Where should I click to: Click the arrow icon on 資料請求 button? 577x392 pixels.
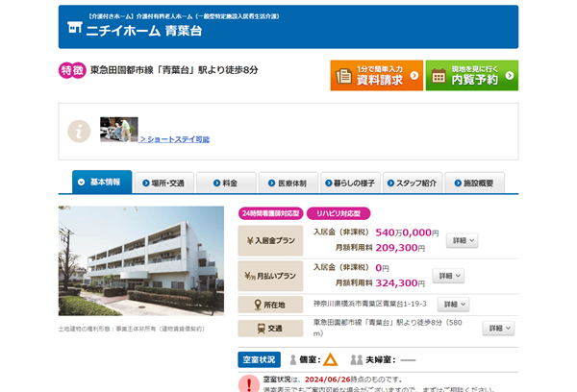[414, 75]
